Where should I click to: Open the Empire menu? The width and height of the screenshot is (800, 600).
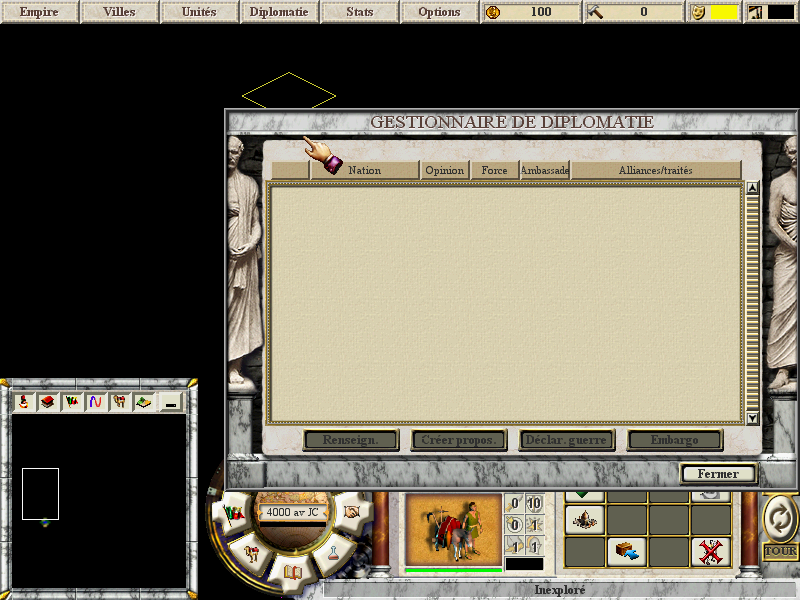[x=39, y=12]
